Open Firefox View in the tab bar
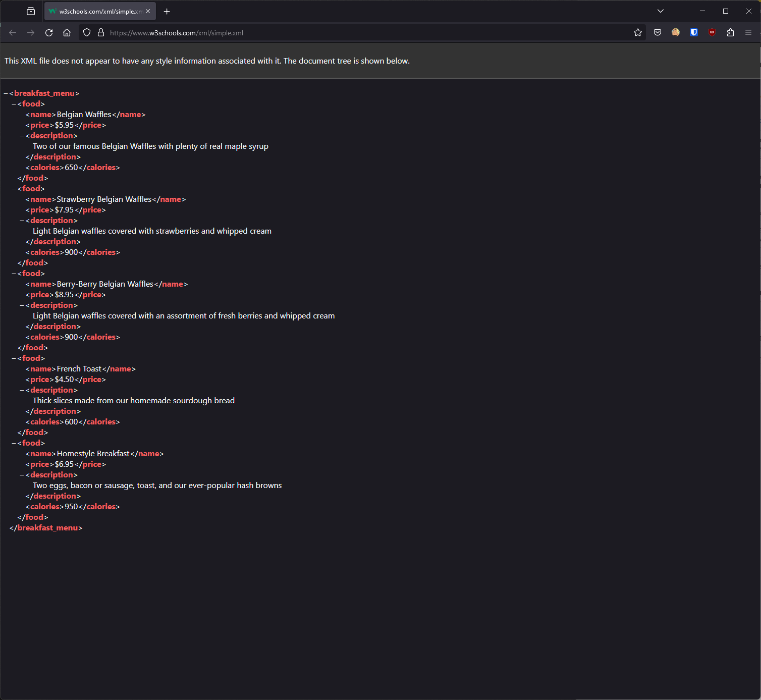Screen dimensions: 761x700 pyautogui.click(x=30, y=11)
